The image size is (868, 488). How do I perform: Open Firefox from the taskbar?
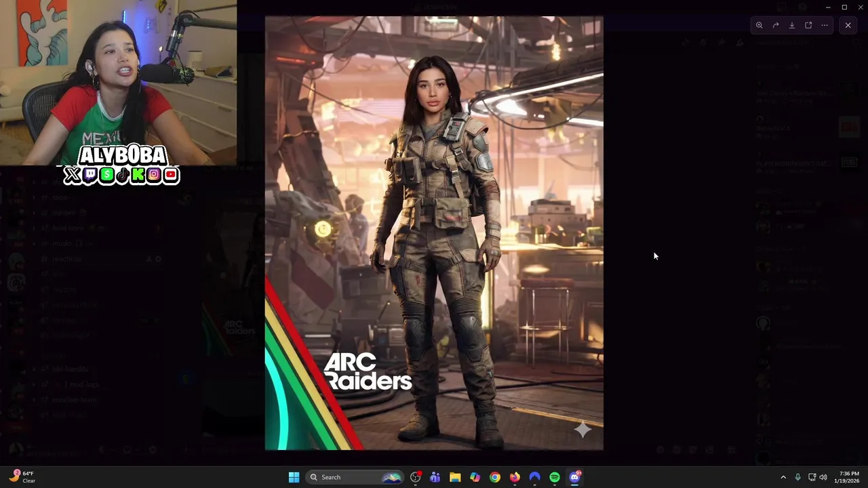tap(515, 477)
